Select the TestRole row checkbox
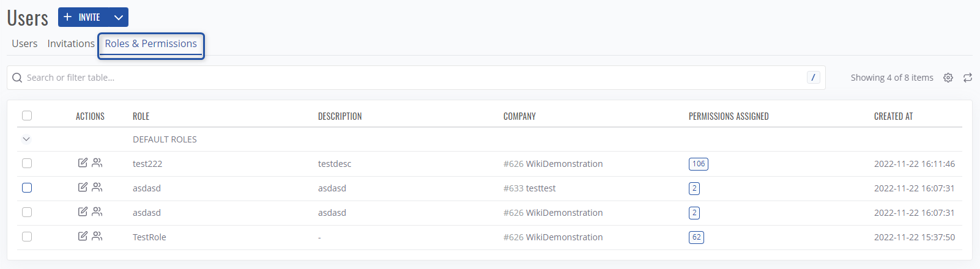980x269 pixels. tap(27, 237)
